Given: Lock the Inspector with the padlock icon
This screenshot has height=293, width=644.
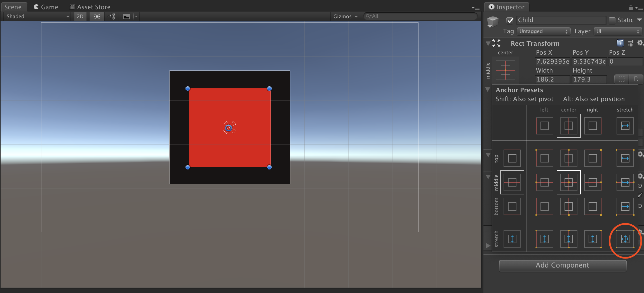Looking at the screenshot, I should pos(631,7).
